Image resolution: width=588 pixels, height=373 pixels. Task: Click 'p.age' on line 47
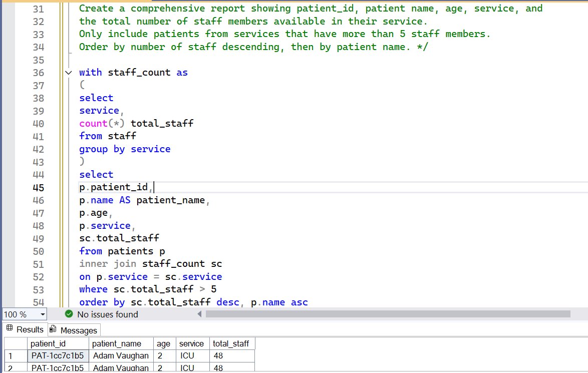(93, 213)
